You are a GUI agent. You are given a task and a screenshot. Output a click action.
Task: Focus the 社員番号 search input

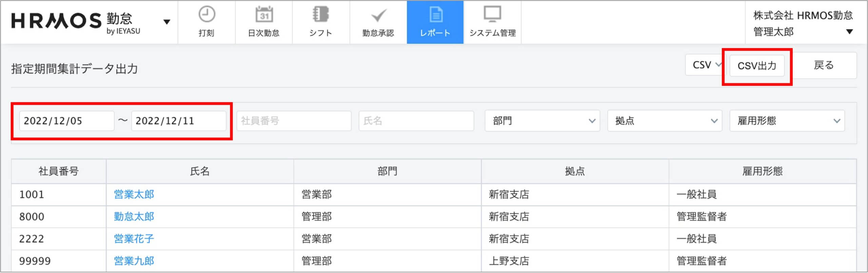[294, 121]
